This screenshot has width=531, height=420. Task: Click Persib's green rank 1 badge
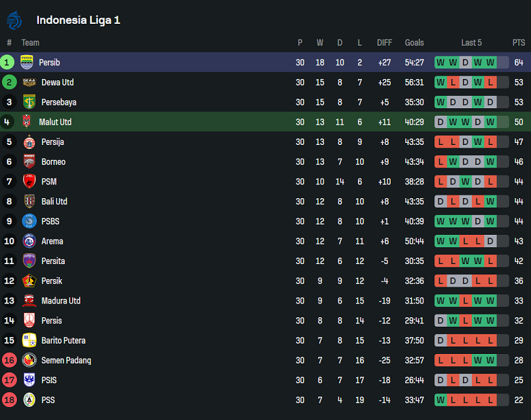tap(8, 63)
